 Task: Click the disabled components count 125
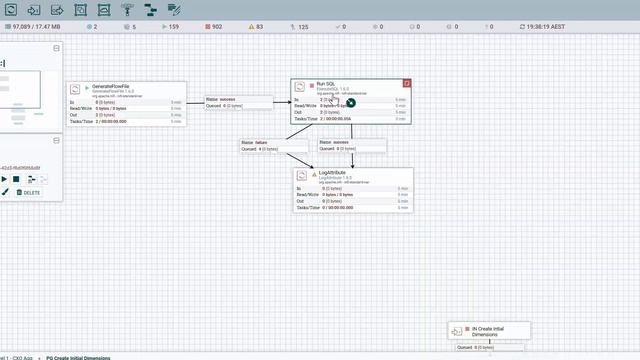pos(299,27)
